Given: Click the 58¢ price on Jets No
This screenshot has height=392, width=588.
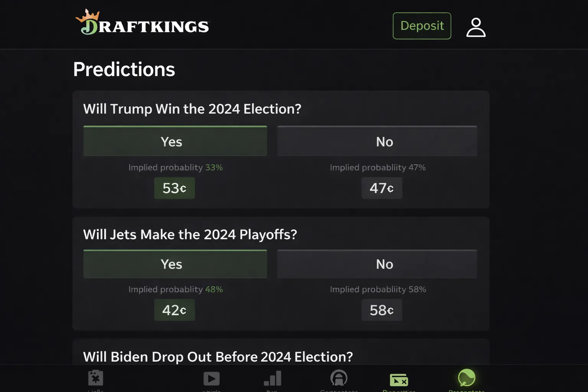Looking at the screenshot, I should coord(382,310).
